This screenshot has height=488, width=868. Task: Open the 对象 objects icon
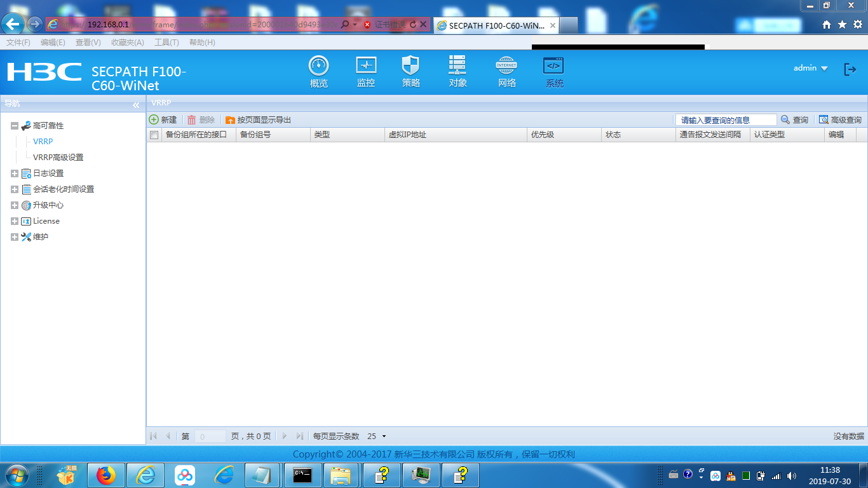(458, 66)
